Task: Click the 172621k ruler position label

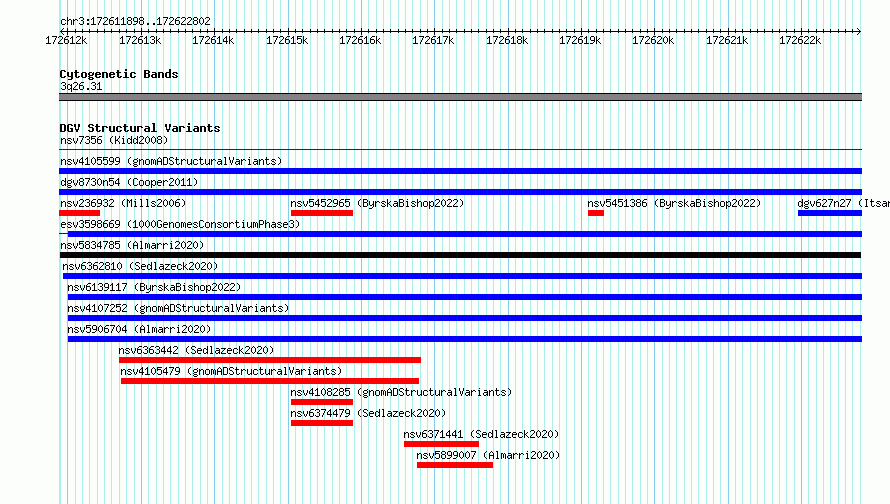Action: click(727, 40)
